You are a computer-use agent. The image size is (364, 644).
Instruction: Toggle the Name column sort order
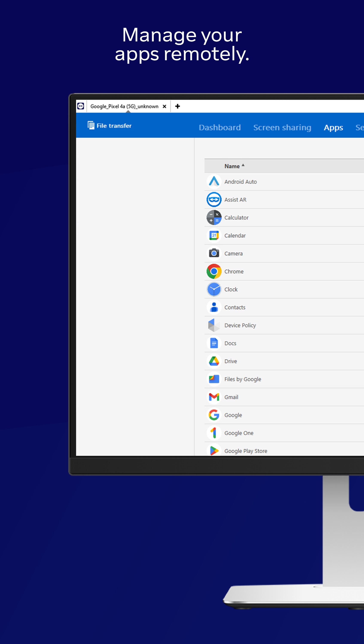point(235,166)
